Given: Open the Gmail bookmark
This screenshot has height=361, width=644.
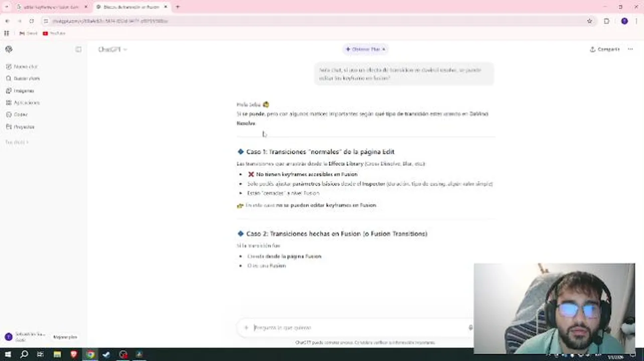Looking at the screenshot, I should click(x=29, y=33).
